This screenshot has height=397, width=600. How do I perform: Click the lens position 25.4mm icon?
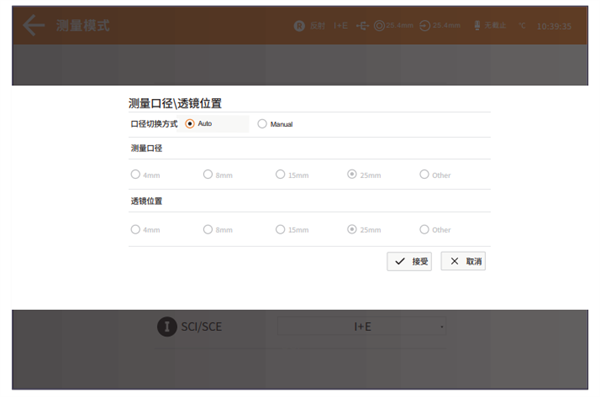click(425, 26)
